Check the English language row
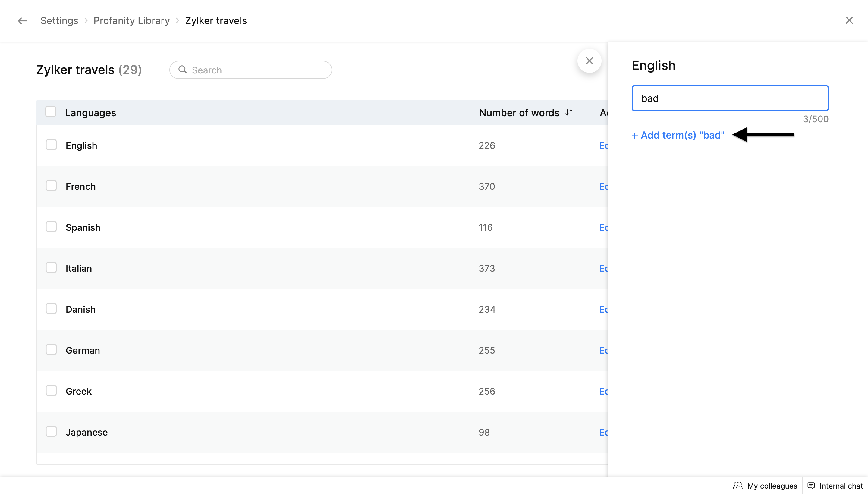This screenshot has height=494, width=868. point(51,145)
